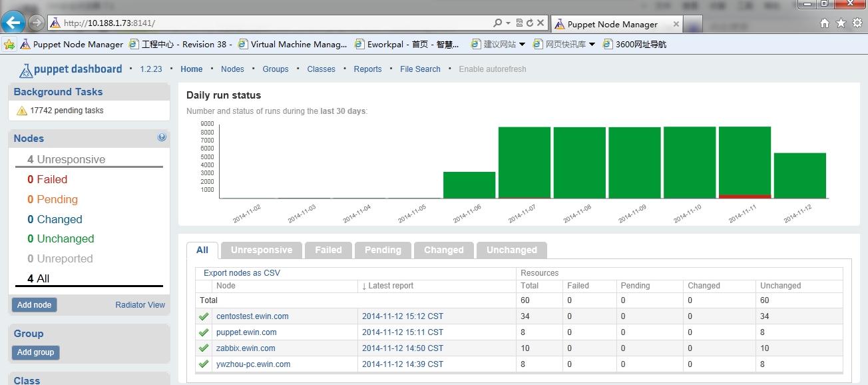Viewport: 868px width, 385px height.
Task: Click Export nodes as CSV link
Action: tap(242, 273)
